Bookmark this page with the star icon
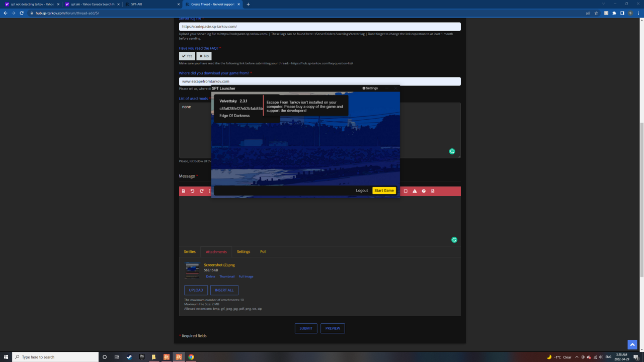The image size is (644, 362). (596, 13)
